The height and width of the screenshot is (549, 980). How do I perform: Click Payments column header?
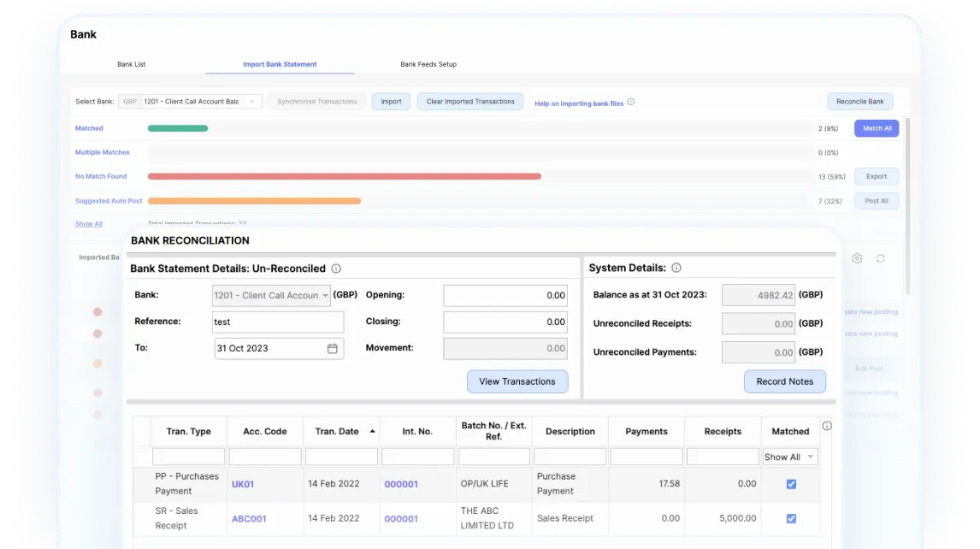646,432
